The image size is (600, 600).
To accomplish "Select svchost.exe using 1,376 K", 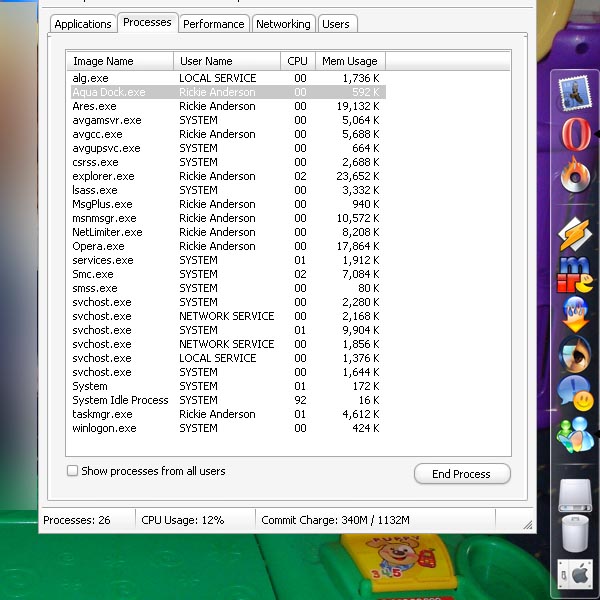I will (228, 358).
